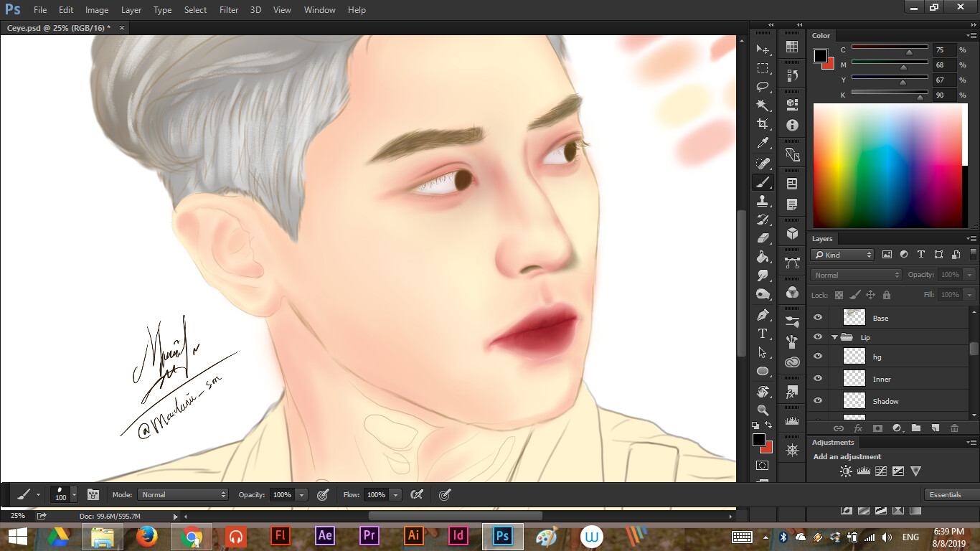Select the Move tool
Image resolution: width=980 pixels, height=551 pixels.
point(763,50)
